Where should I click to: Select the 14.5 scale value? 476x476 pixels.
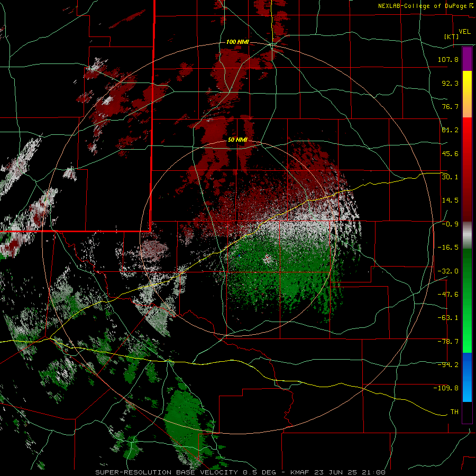450,200
